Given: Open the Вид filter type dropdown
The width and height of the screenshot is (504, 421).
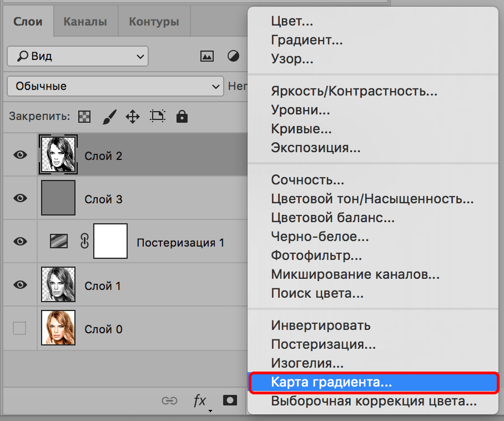Looking at the screenshot, I should point(78,56).
